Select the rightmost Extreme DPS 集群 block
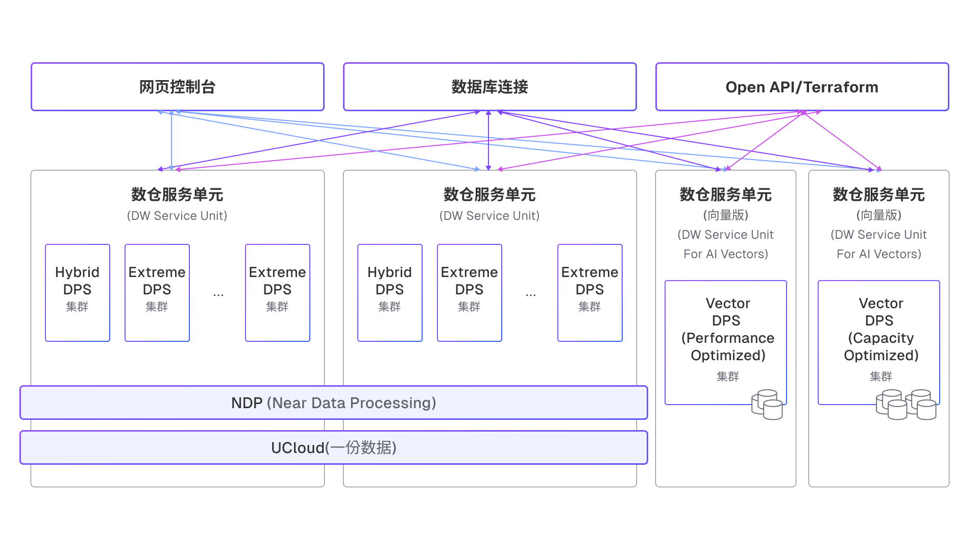Viewport: 980px width, 551px height. tap(590, 292)
